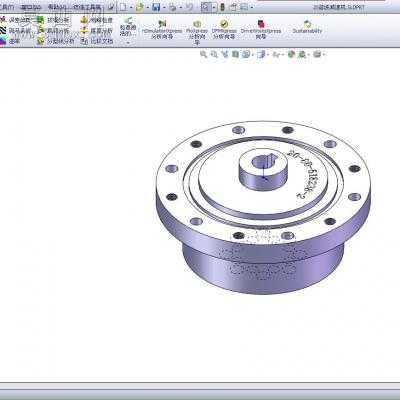
Task: Launch DFMXpress analysis wizard
Action: 224,30
